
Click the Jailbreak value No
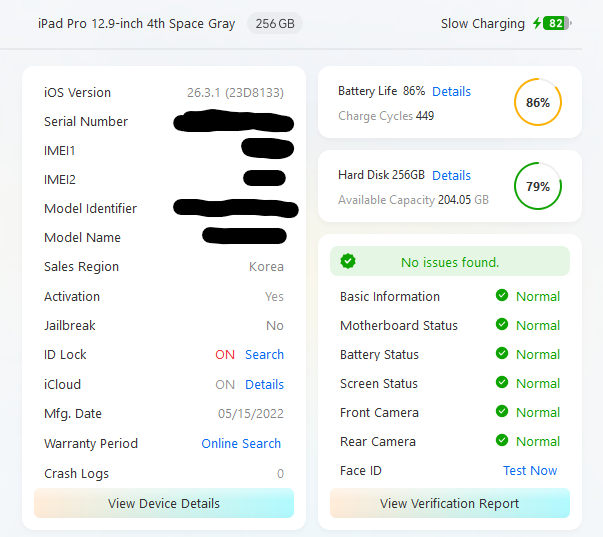click(275, 325)
